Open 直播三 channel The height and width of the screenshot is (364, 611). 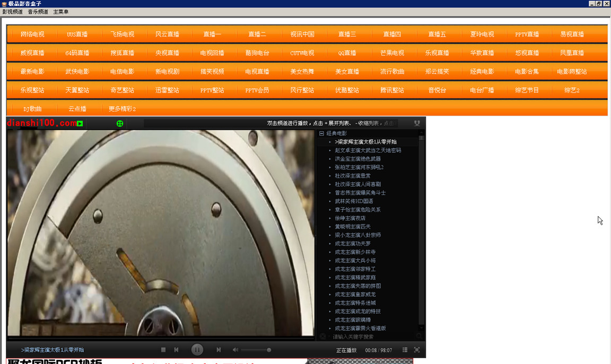click(347, 34)
